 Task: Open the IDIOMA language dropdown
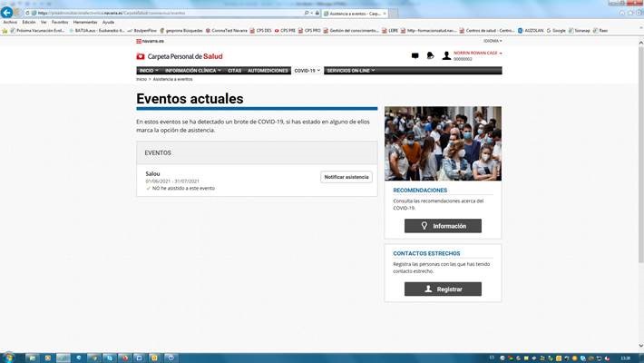493,41
